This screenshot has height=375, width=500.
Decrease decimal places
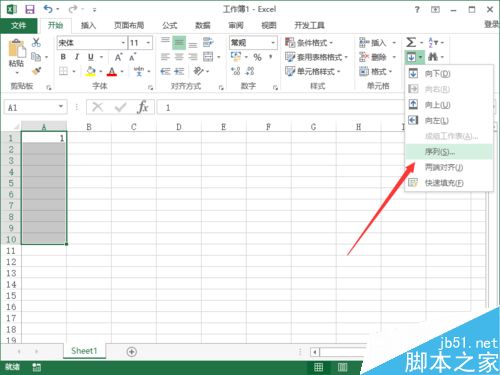point(250,71)
